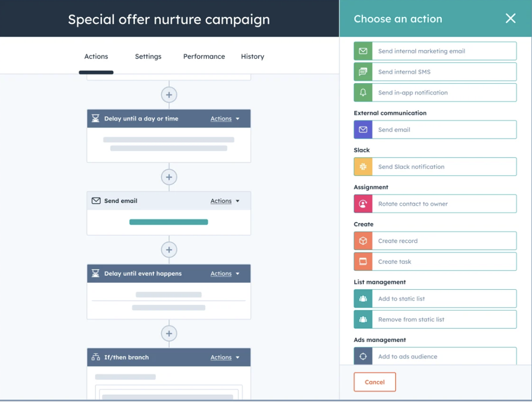This screenshot has width=532, height=402.
Task: Switch to the Settings tab
Action: point(148,56)
